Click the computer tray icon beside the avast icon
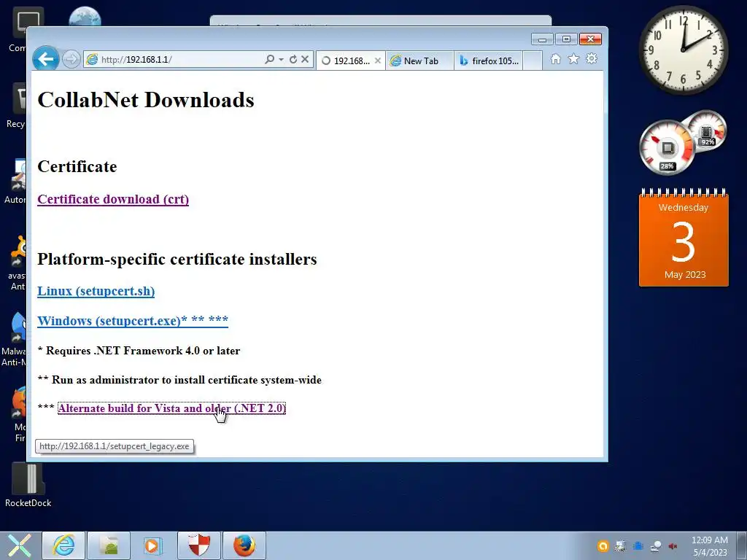The image size is (747, 560). (x=620, y=546)
